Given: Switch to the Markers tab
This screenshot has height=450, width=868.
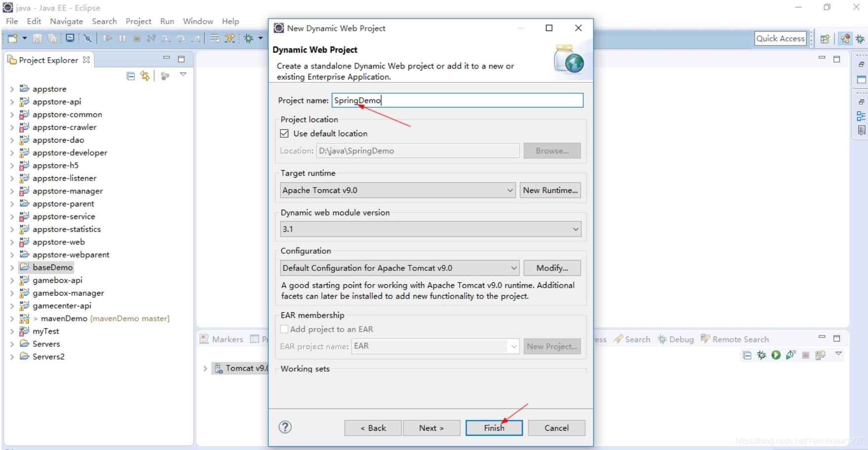Looking at the screenshot, I should pyautogui.click(x=222, y=339).
